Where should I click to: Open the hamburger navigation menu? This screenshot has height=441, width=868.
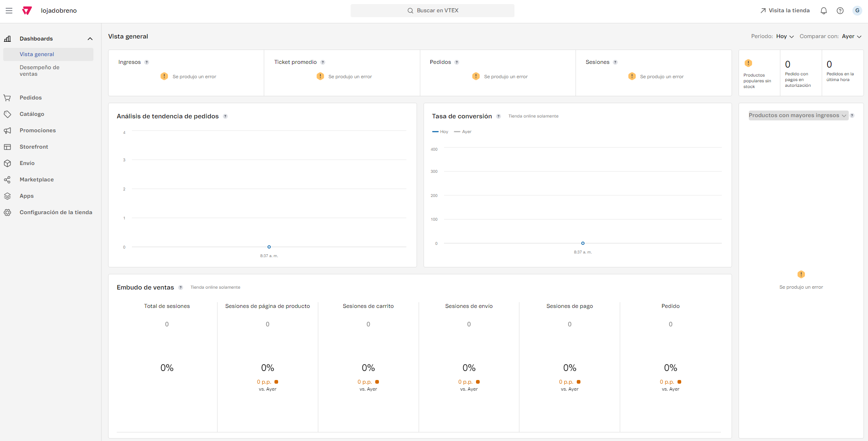[9, 11]
